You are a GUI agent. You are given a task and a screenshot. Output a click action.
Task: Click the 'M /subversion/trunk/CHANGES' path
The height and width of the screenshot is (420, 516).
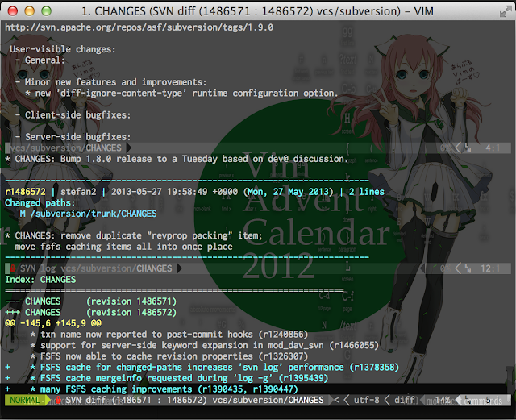point(88,214)
